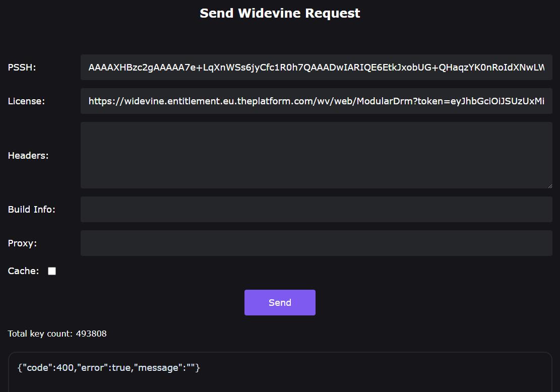Click the Proxy input field

tap(316, 243)
